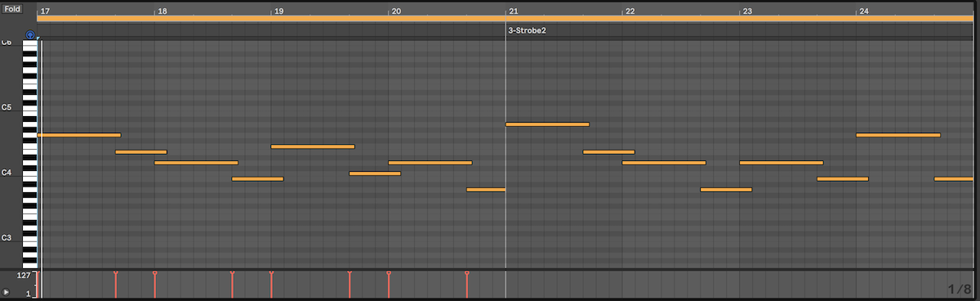The image size is (980, 301).
Task: Select the highest note starting at bar 21
Action: 547,124
